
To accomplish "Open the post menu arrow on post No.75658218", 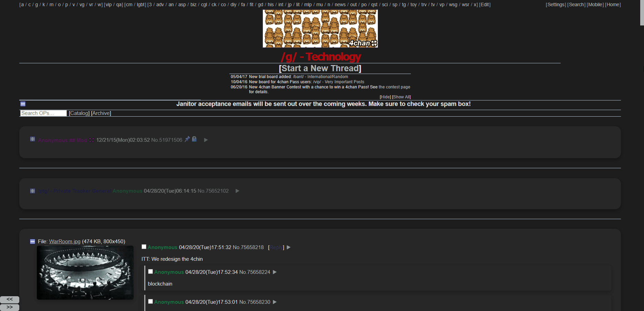I will tap(289, 247).
